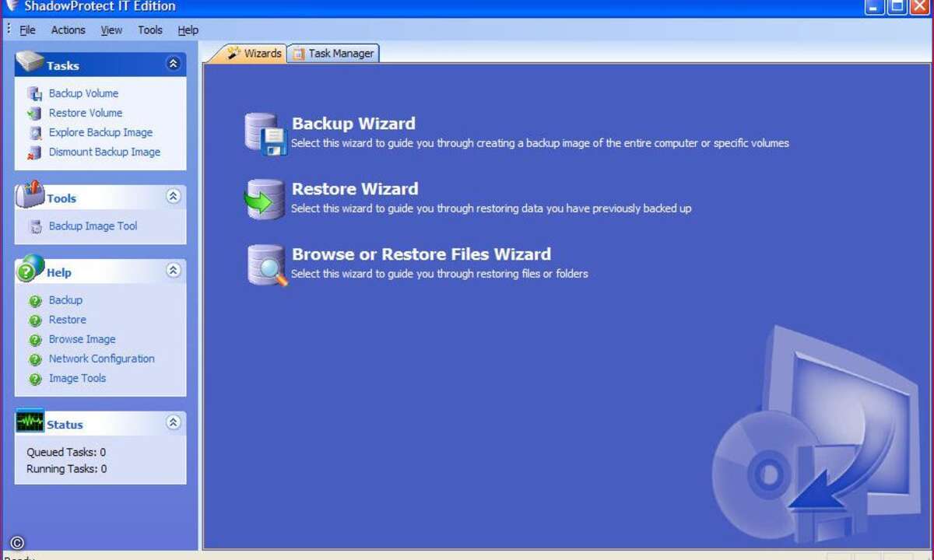Screen dimensions: 934x560
Task: Click the Backup Volume icon in Tasks
Action: (35, 93)
